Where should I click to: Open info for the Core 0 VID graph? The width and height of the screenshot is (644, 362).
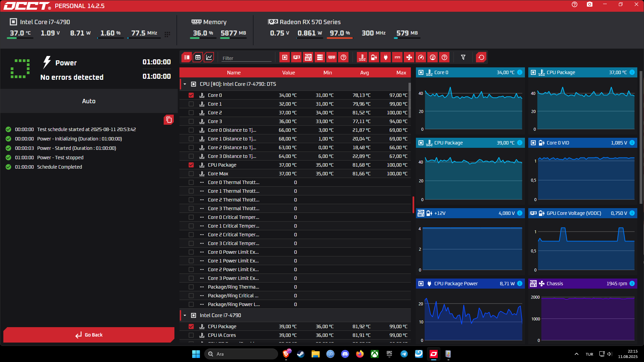pos(632,143)
